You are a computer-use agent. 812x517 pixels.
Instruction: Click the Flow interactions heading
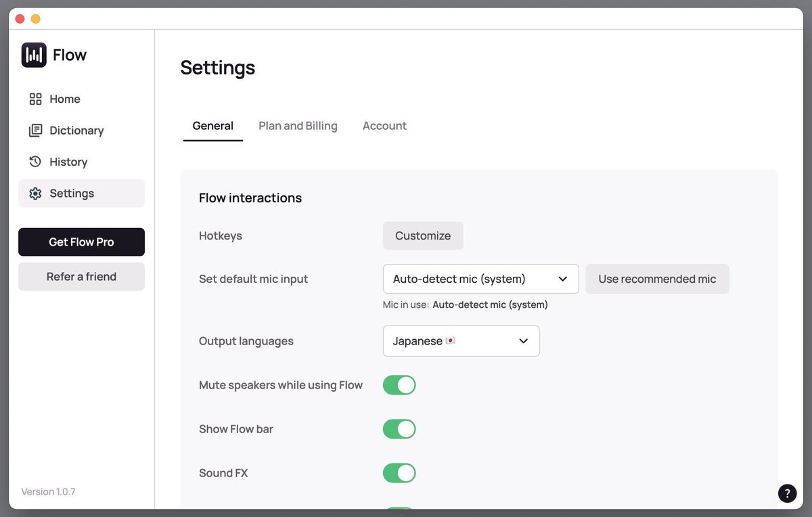click(250, 198)
